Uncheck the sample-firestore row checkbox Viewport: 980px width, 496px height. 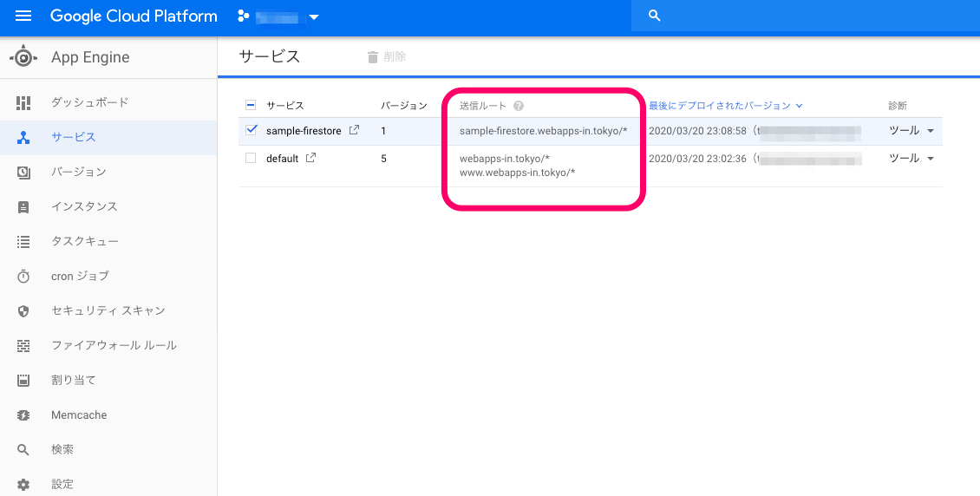252,130
